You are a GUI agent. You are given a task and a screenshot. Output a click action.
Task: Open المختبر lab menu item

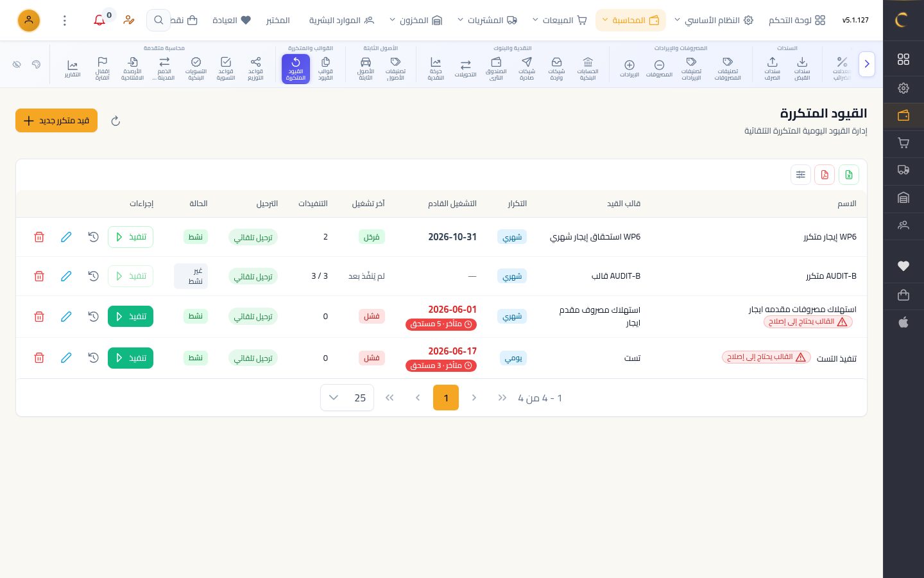point(278,21)
